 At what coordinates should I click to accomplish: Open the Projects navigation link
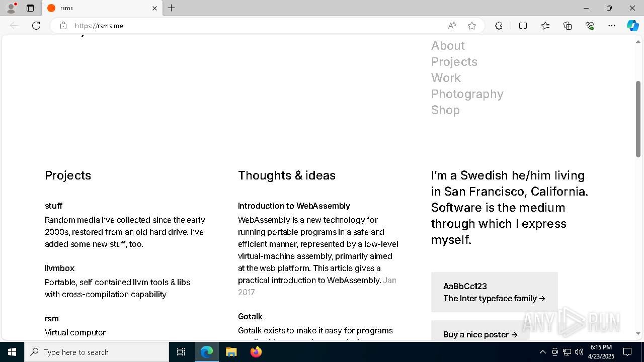coord(454,62)
